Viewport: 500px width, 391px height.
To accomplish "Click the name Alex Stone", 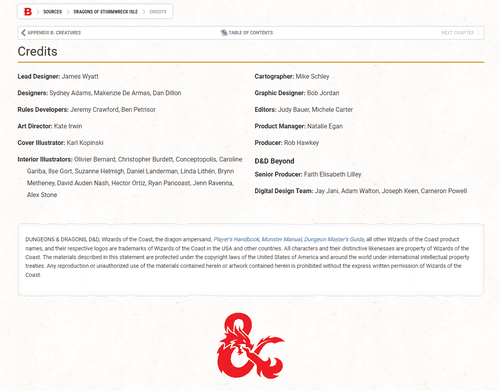I will tap(42, 195).
